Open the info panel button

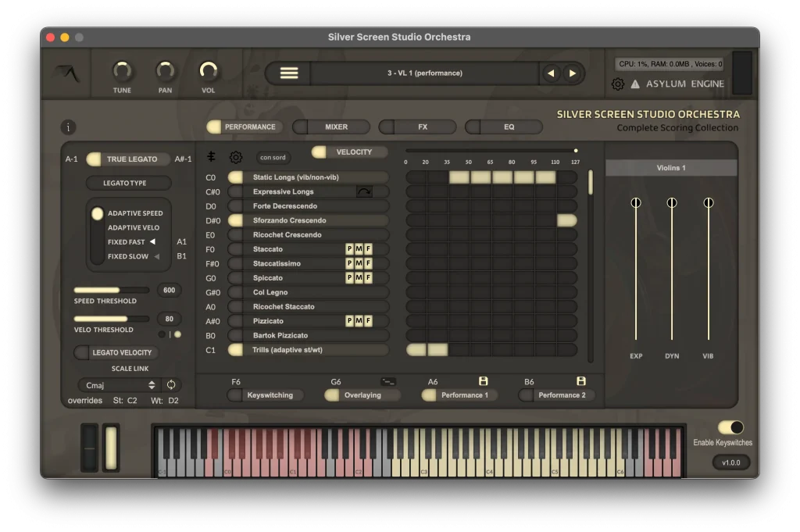pos(68,127)
